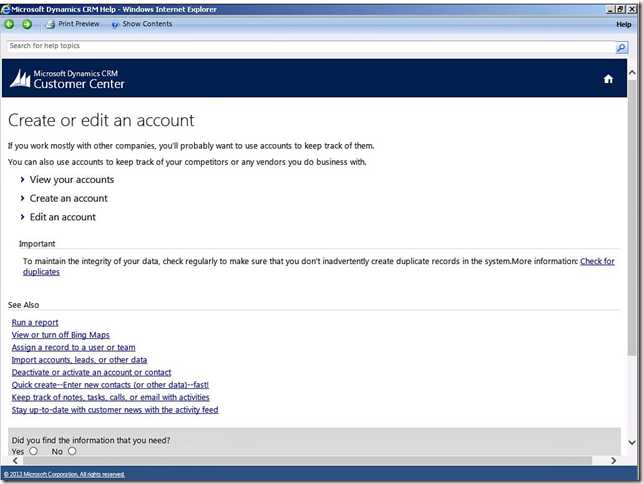Click the vertical scrollbar up arrow

632,73
